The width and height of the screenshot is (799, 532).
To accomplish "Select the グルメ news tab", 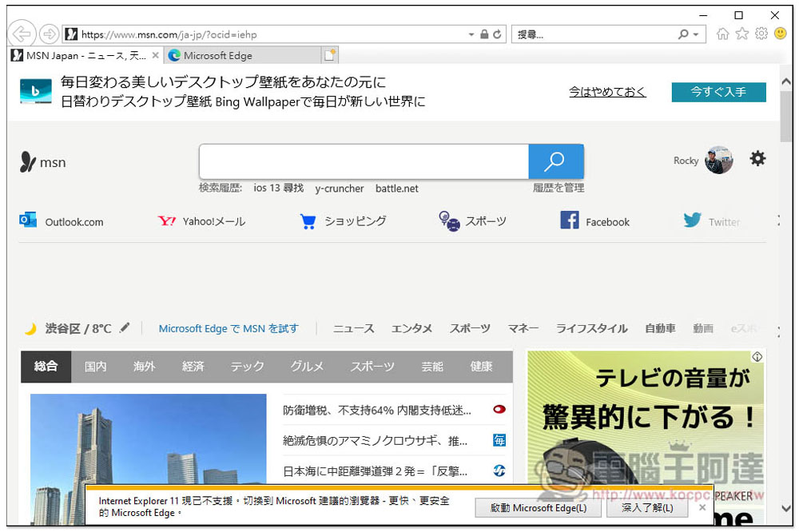I will (307, 367).
